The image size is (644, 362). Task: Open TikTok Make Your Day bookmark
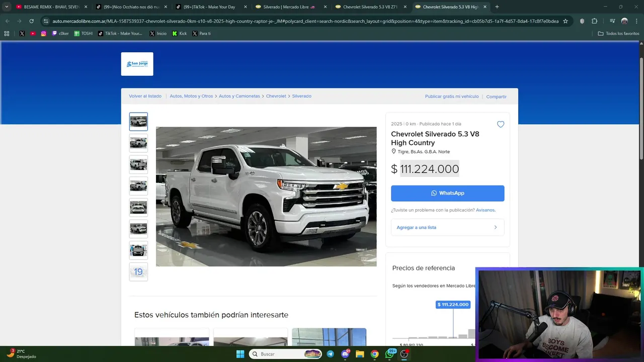pos(120,33)
